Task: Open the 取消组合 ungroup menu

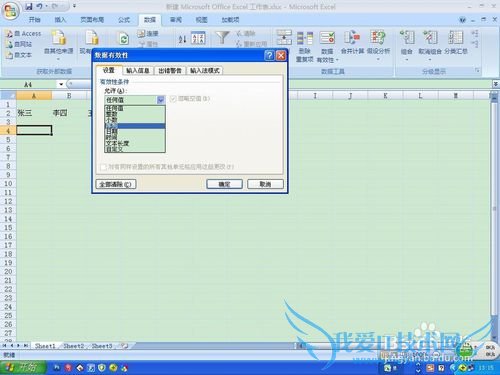Action: [430, 45]
